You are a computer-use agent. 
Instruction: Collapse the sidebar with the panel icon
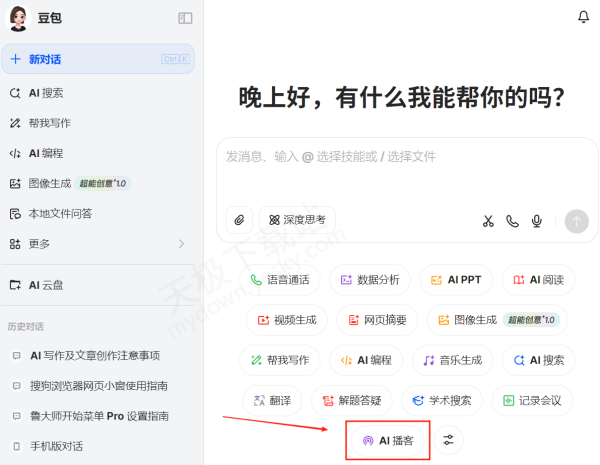185,18
